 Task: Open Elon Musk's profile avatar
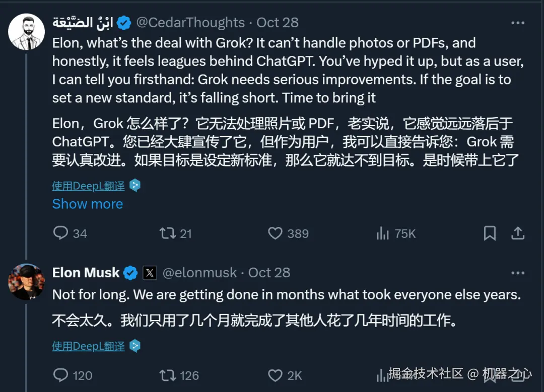(x=26, y=281)
